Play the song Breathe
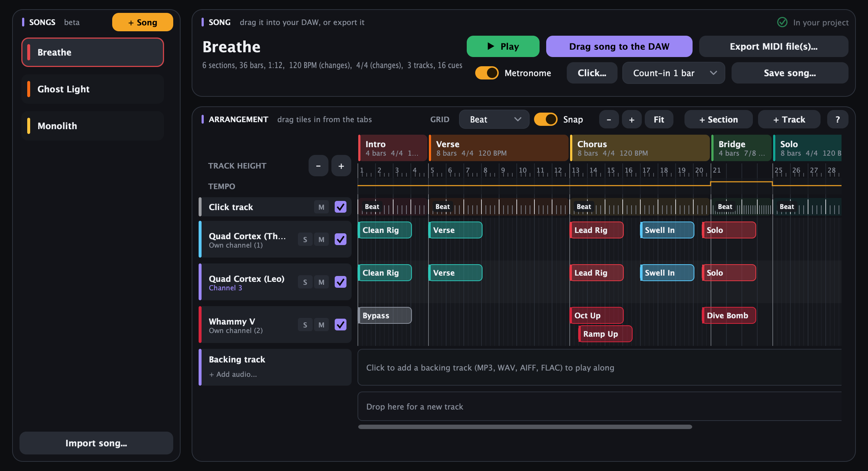868x471 pixels. [x=503, y=46]
